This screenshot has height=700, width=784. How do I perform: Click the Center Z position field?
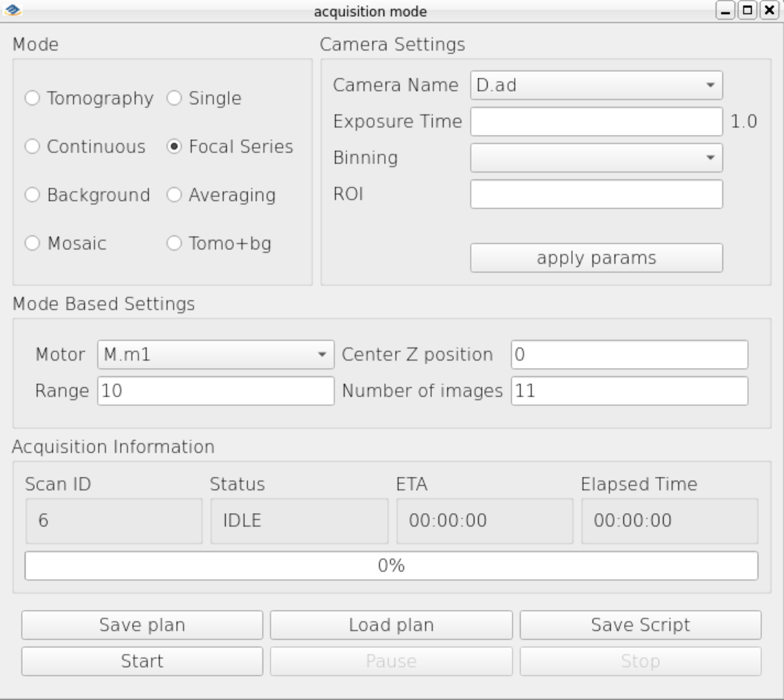click(x=629, y=355)
